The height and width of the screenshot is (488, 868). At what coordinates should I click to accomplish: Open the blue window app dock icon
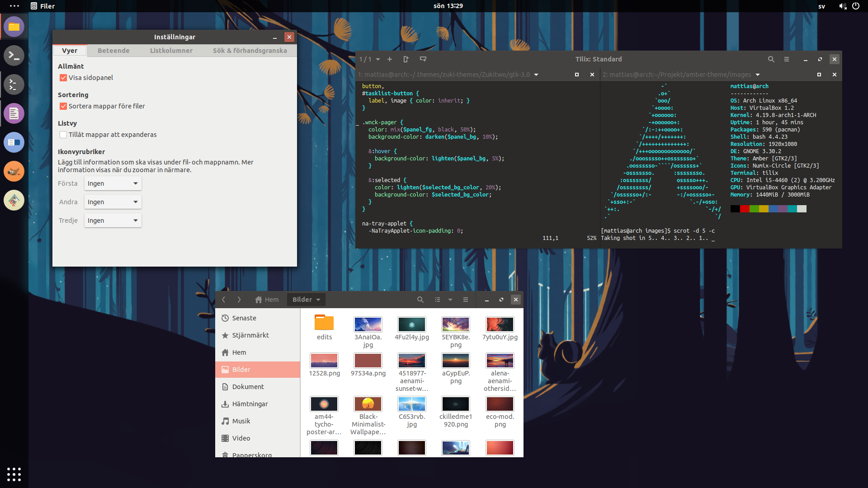click(14, 142)
